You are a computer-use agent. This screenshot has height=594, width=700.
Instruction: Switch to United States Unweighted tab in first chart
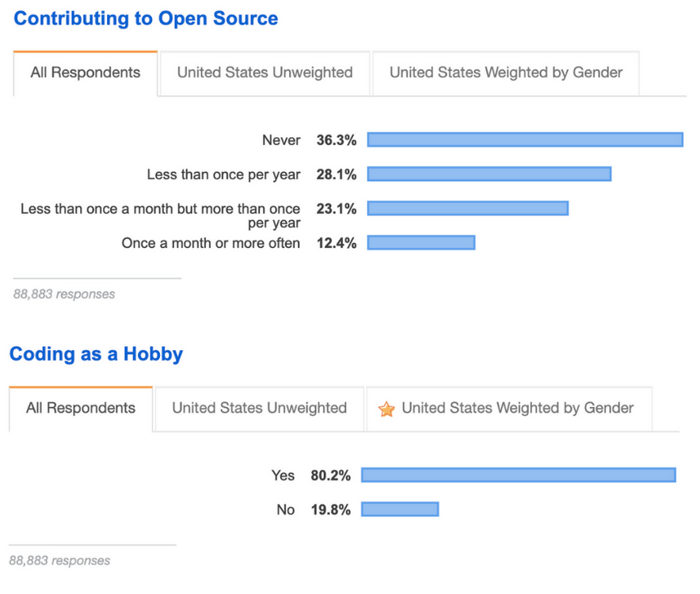click(264, 72)
